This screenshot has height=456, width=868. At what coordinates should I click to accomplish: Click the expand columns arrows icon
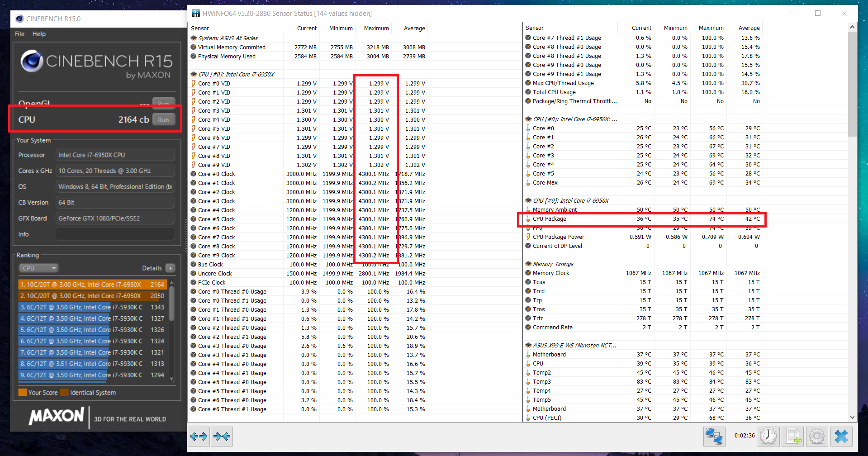pyautogui.click(x=199, y=437)
